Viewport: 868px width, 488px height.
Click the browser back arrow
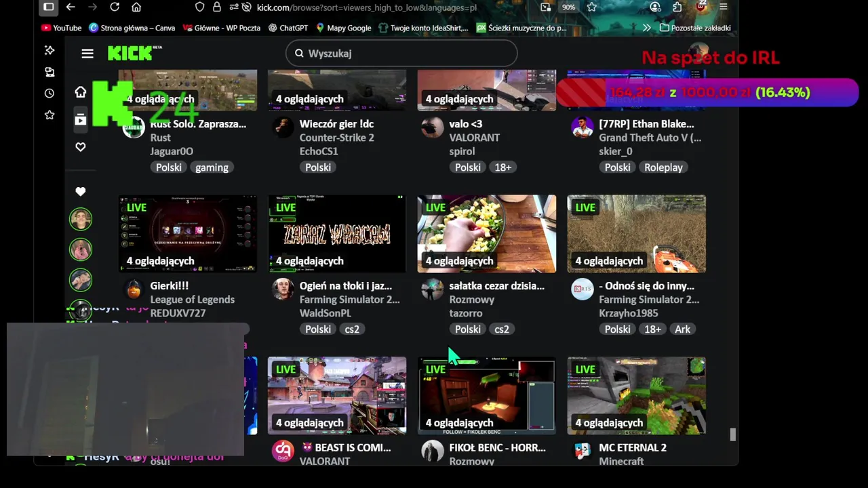coord(71,7)
